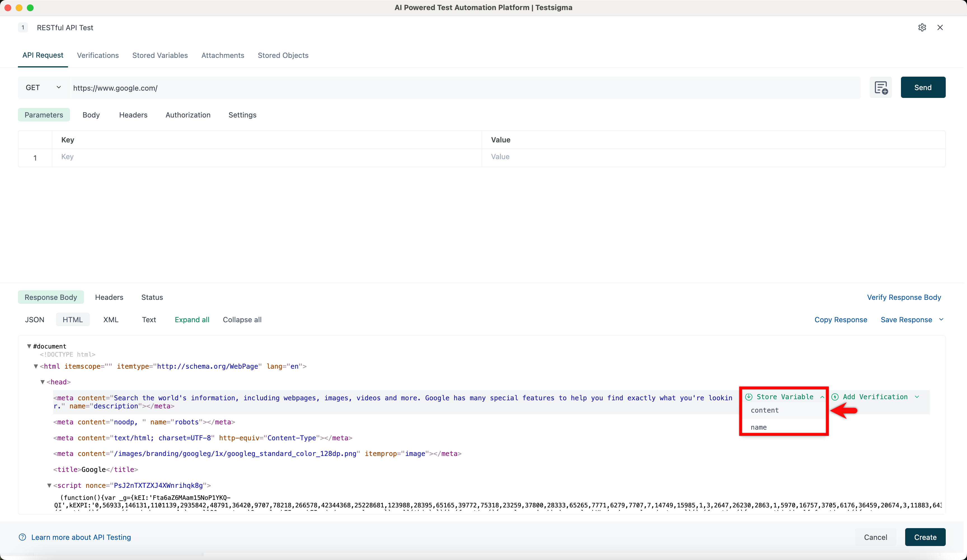Screen dimensions: 967x560
Task: Switch to the Verifications tab
Action: pos(98,55)
